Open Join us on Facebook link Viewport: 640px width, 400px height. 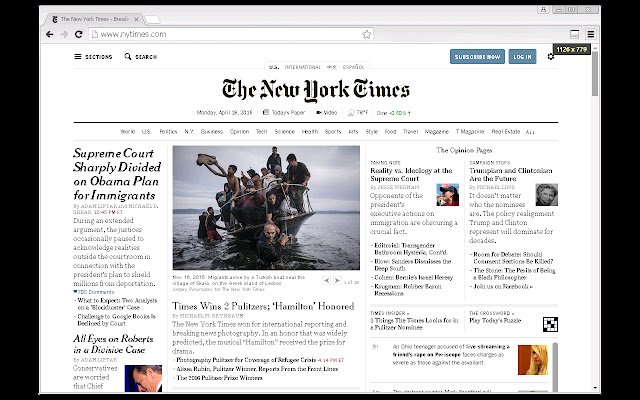pyautogui.click(x=503, y=287)
